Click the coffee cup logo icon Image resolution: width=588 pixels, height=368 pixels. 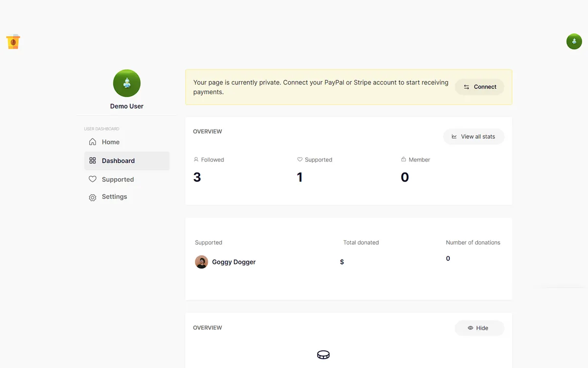pos(13,42)
